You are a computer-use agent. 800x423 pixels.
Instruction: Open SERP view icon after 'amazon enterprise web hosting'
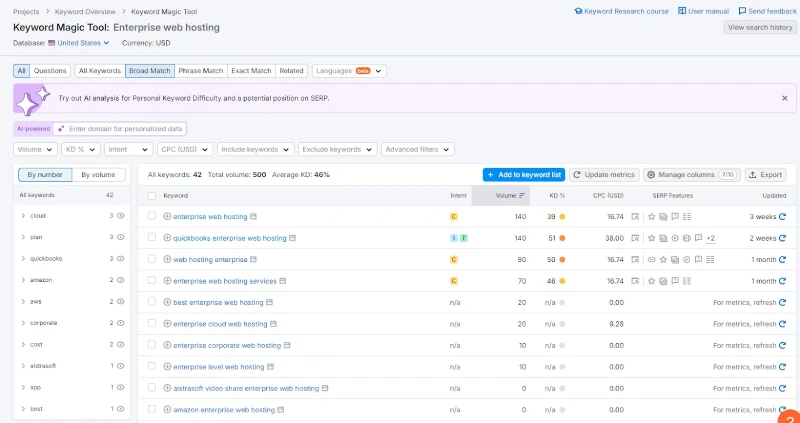281,409
